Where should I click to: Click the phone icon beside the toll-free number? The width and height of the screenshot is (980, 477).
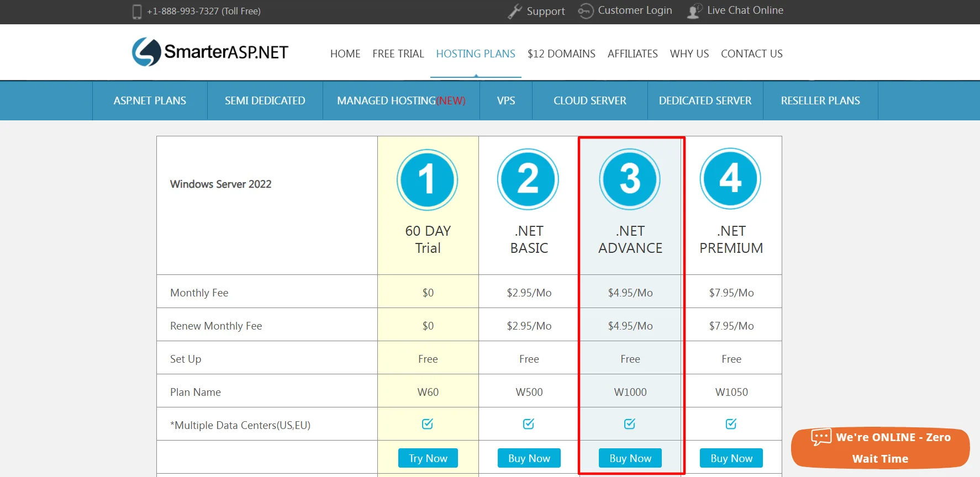[137, 12]
